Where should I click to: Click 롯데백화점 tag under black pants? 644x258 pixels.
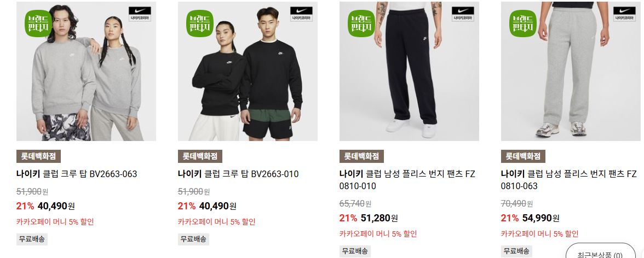click(361, 156)
